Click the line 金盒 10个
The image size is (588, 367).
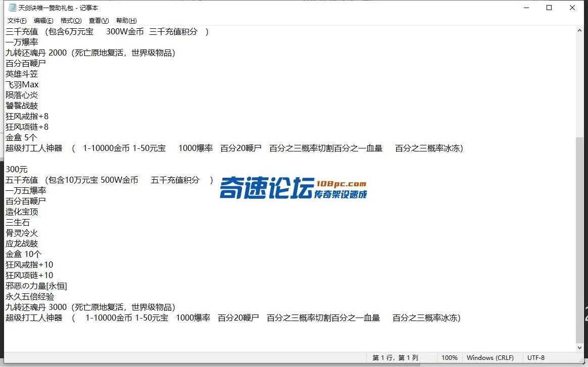coord(24,254)
